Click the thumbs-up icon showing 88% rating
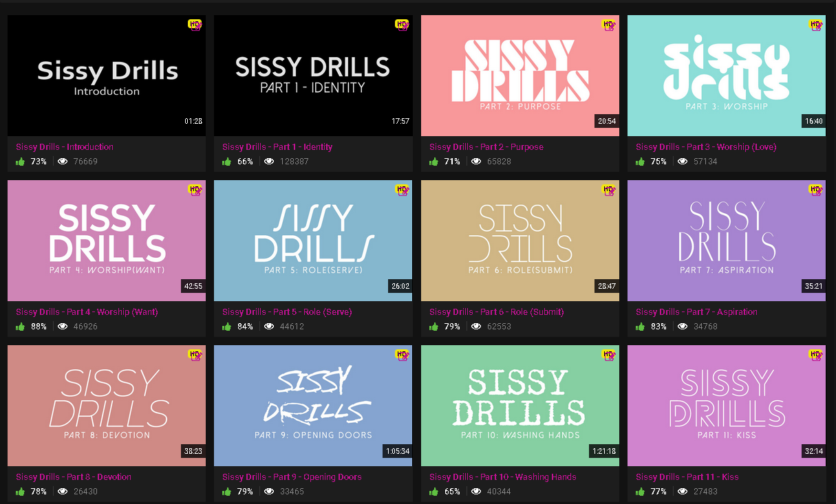The image size is (836, 504). [21, 327]
